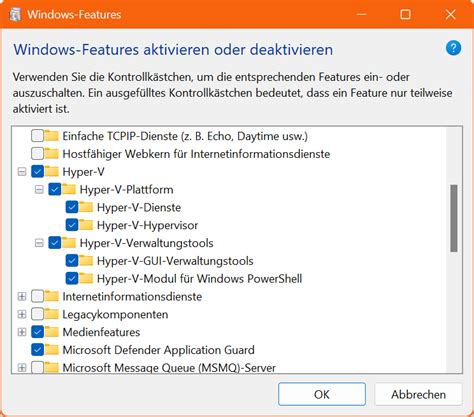
Task: Expand the Medienfeatures node
Action: pos(22,332)
